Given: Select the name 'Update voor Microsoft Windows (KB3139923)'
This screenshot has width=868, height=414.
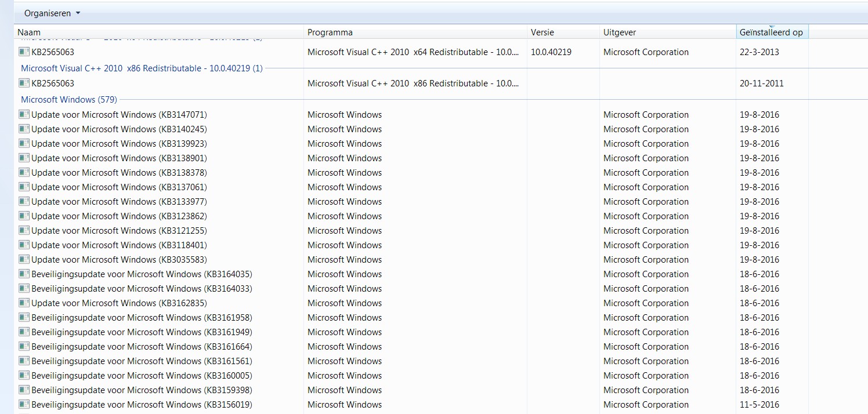Looking at the screenshot, I should point(119,144).
